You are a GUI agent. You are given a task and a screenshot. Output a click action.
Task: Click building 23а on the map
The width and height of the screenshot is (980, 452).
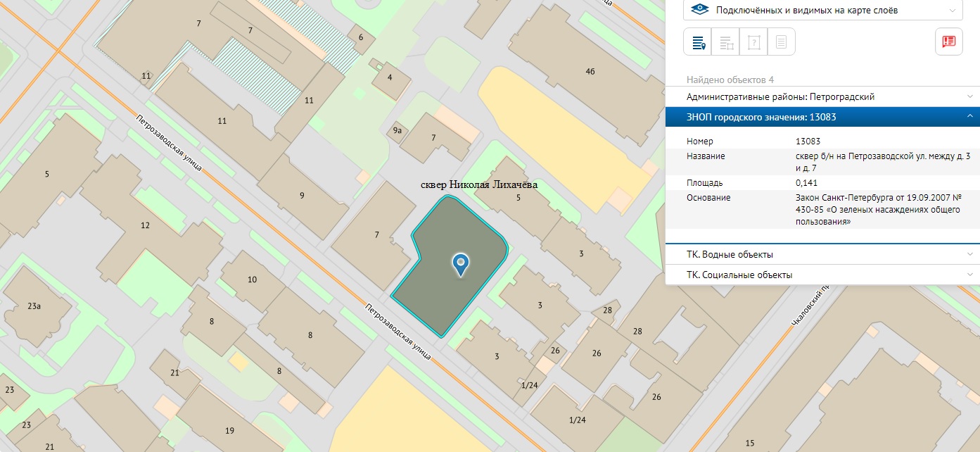pyautogui.click(x=34, y=306)
